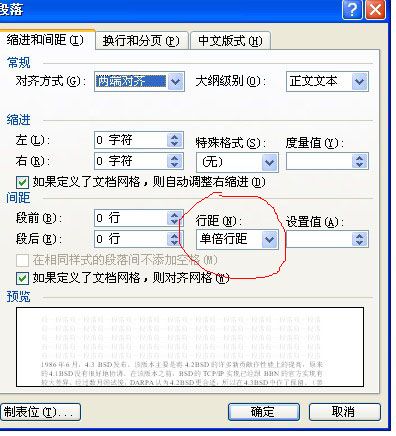
Task: Click the 常规 section heading
Action: tap(19, 63)
